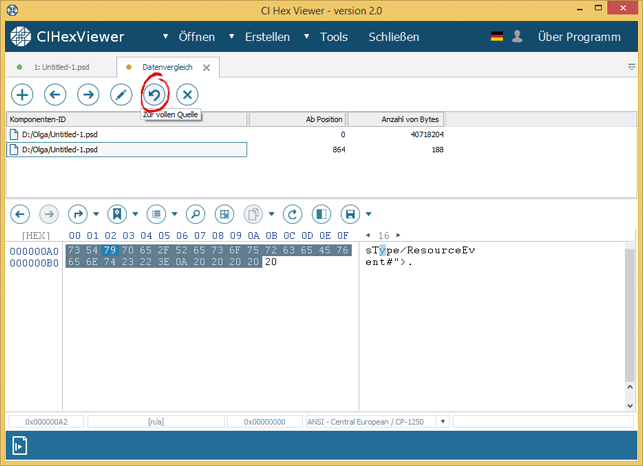Viewport: 643px width, 466px height.
Task: Increase bytes per row with right arrow
Action: click(398, 235)
